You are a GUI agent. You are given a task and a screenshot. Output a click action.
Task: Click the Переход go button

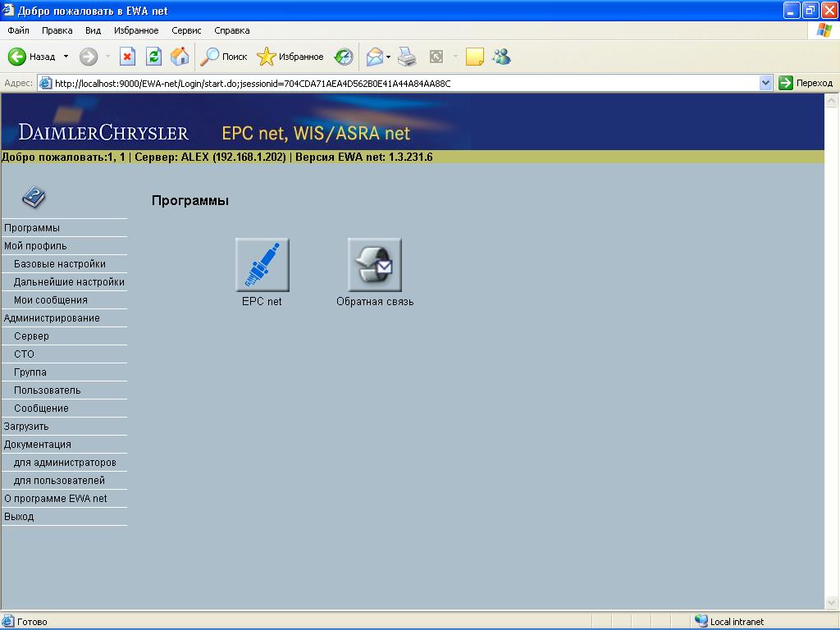pyautogui.click(x=806, y=83)
